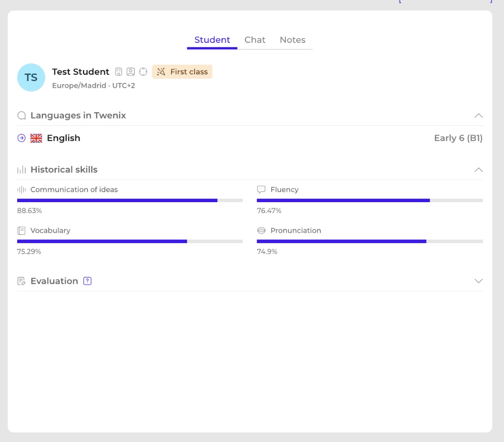This screenshot has height=442, width=504.
Task: Click the Evaluation form icon
Action: (x=21, y=281)
